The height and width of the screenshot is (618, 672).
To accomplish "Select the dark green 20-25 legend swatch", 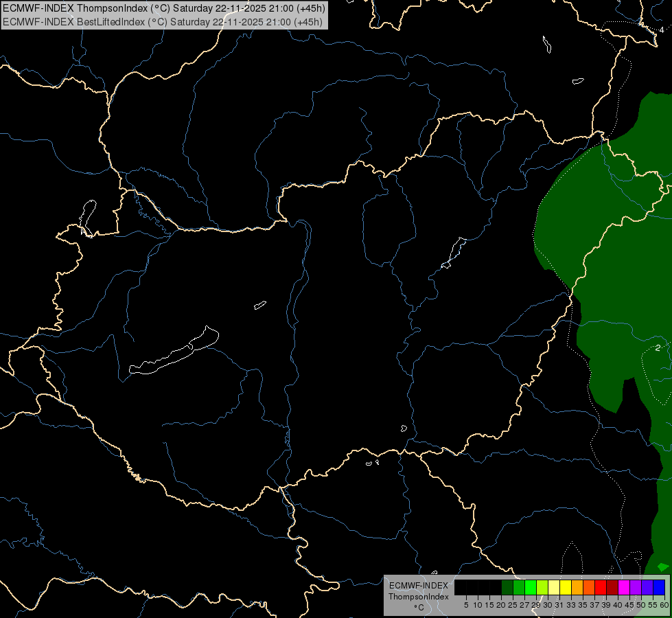I will click(507, 587).
